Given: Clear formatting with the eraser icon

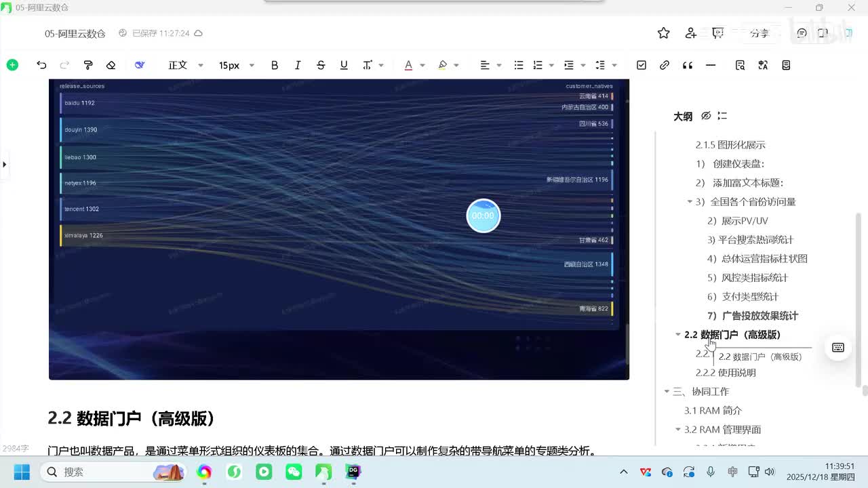Looking at the screenshot, I should point(111,65).
